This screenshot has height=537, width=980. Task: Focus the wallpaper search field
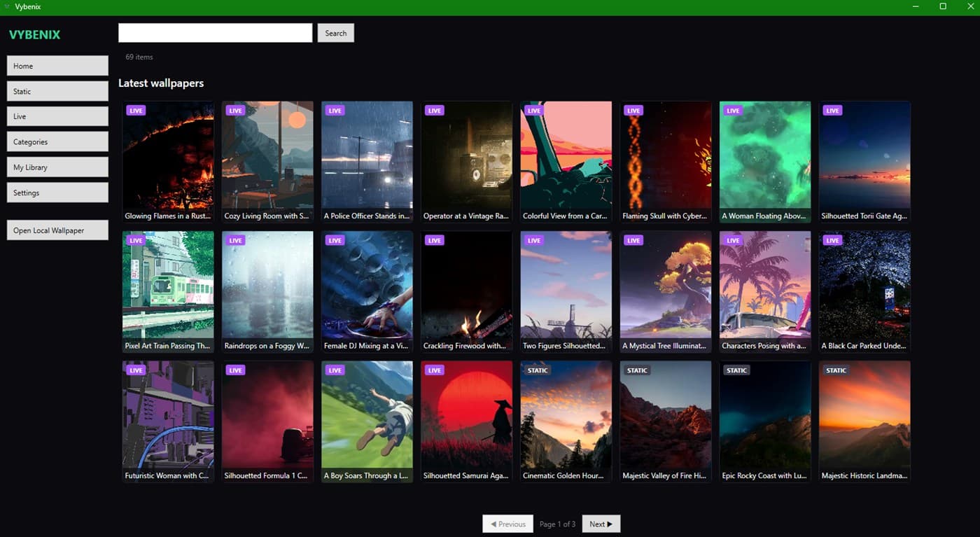click(216, 33)
